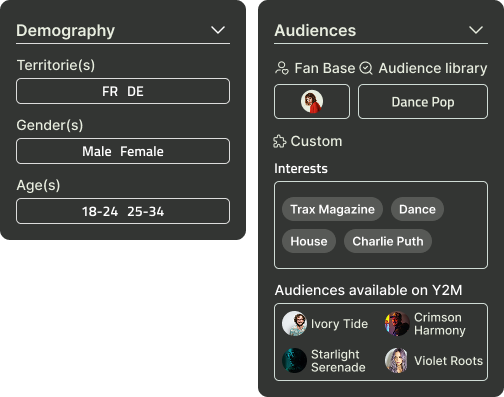Click the Crimson Harmony avatar
The image size is (504, 397).
point(397,323)
